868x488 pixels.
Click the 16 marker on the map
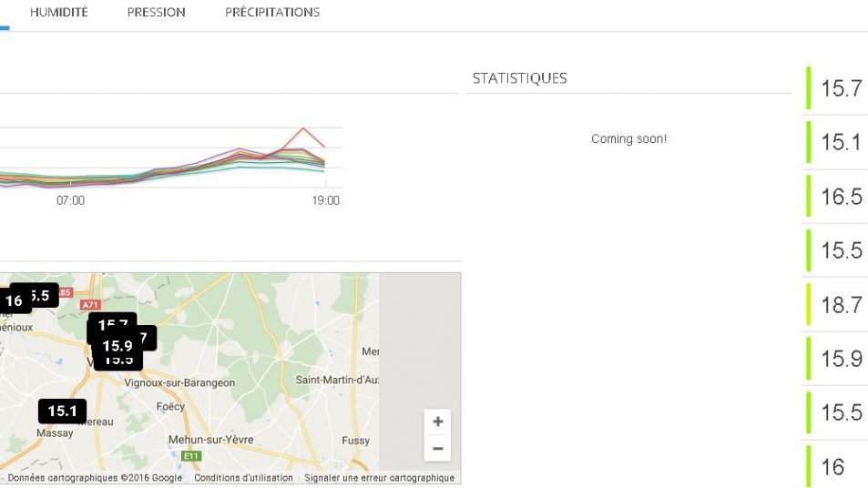14,300
